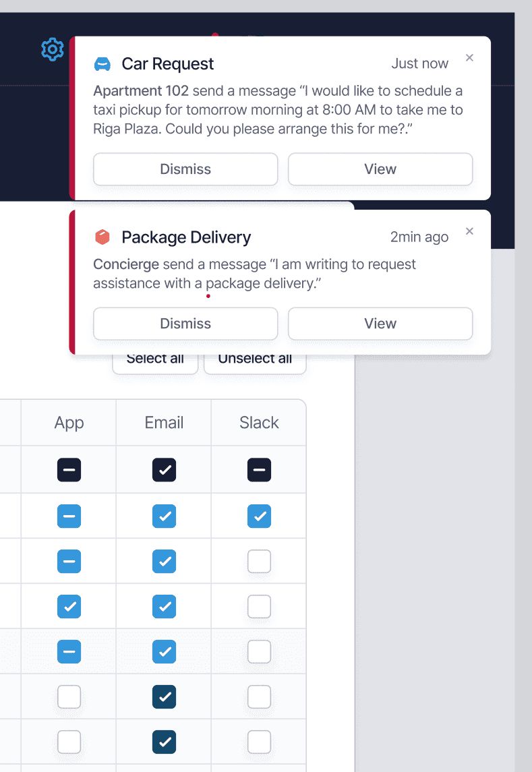Viewport: 532px width, 772px height.
Task: Toggle the indeterminate App checkbox in the first row
Action: tap(68, 470)
